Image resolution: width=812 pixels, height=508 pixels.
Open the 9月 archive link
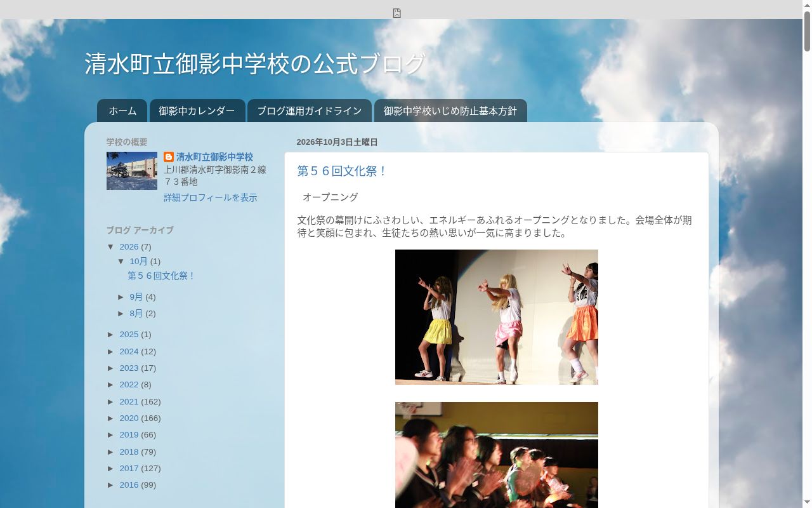point(136,297)
